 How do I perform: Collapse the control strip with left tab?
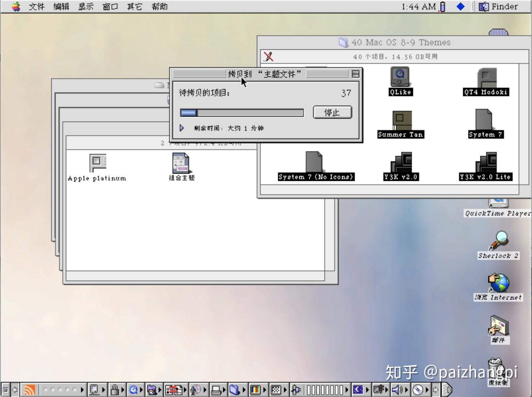[x=5, y=390]
